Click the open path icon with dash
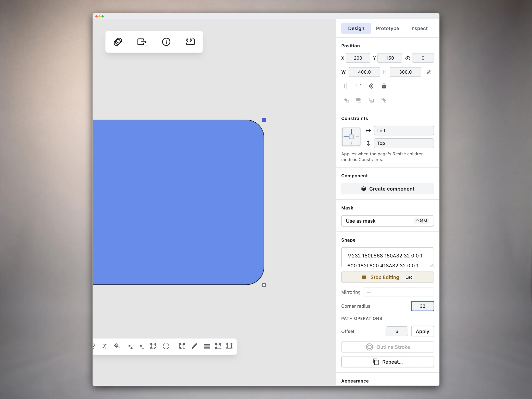Viewport: 532px width, 399px height. 218,346
